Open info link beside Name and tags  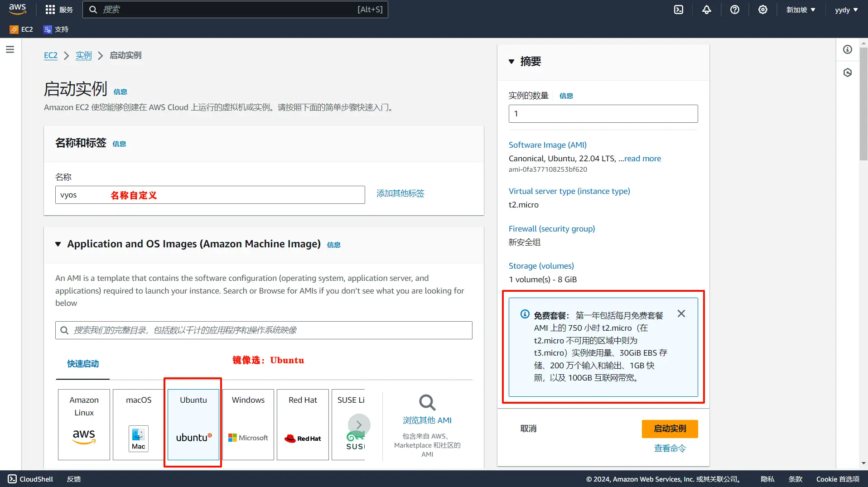click(119, 144)
